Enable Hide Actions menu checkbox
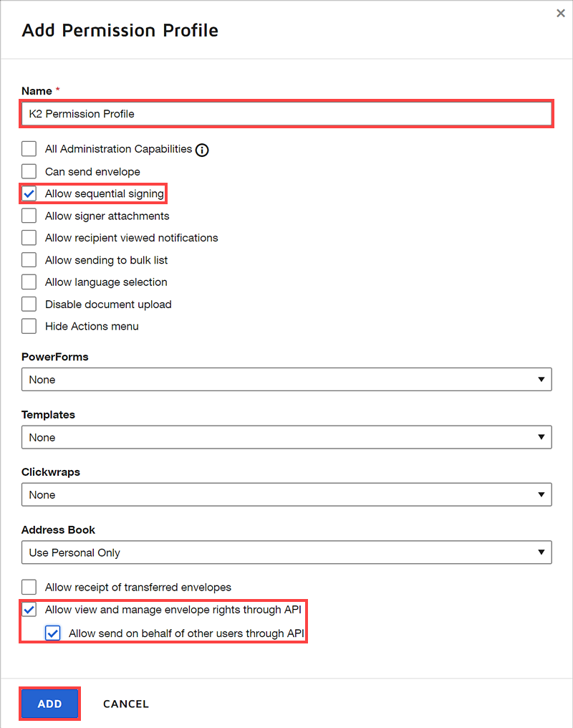Screen dimensions: 573x728 point(29,326)
